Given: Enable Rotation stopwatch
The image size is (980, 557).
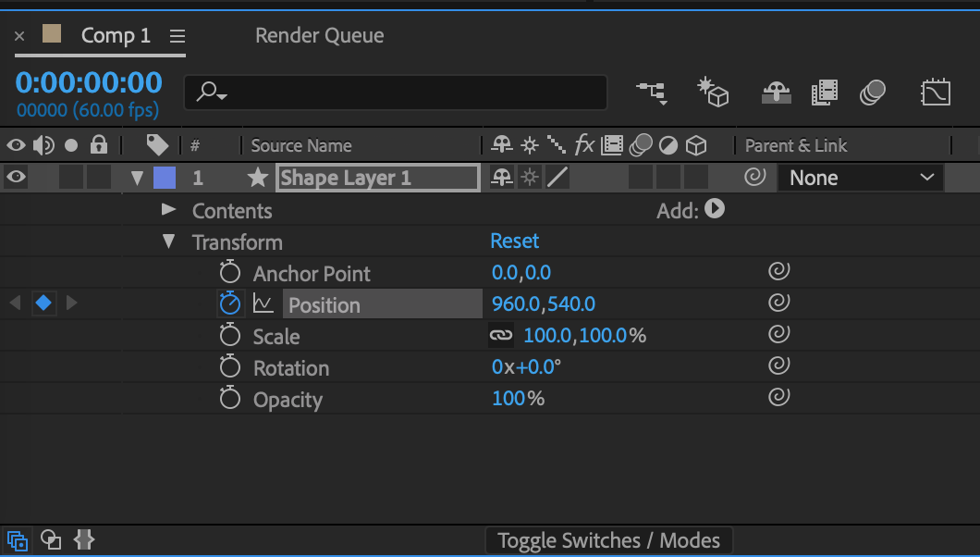Looking at the screenshot, I should [x=230, y=367].
